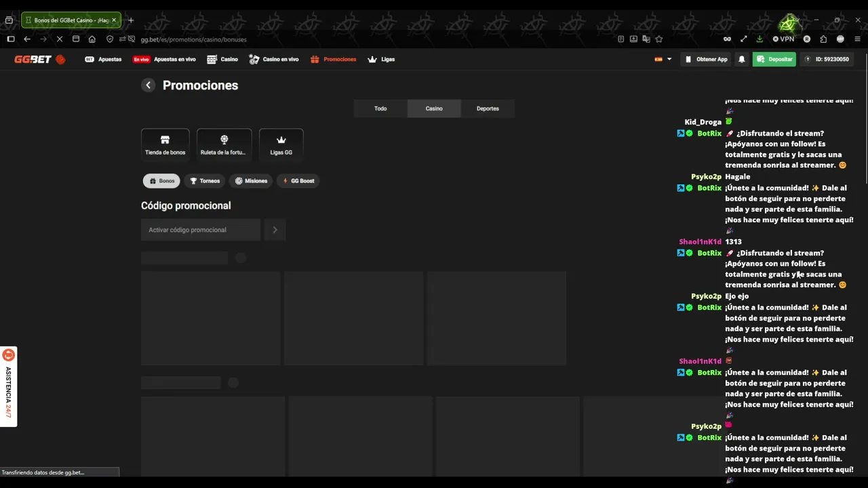The image size is (868, 488).
Task: Click the shield site security icon
Action: tap(110, 39)
